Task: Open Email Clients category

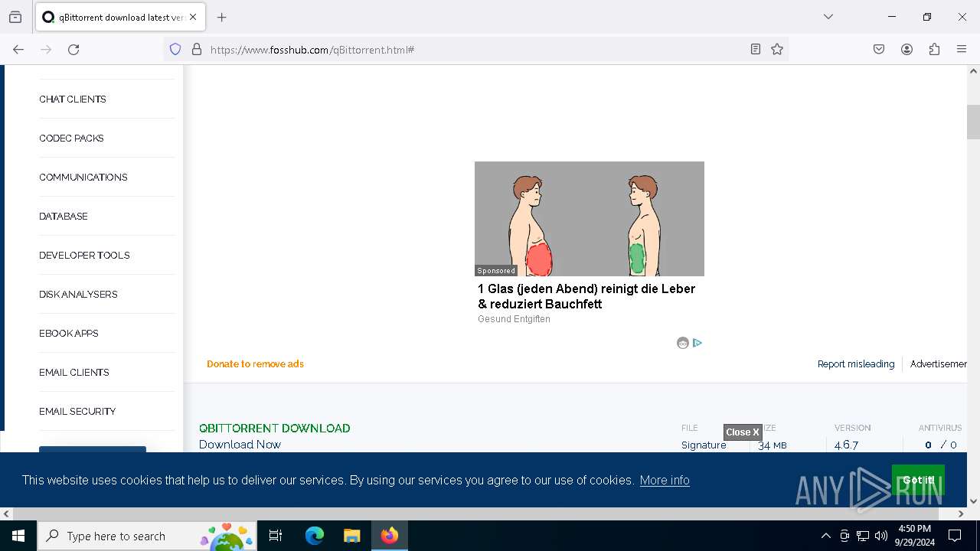Action: pos(74,373)
